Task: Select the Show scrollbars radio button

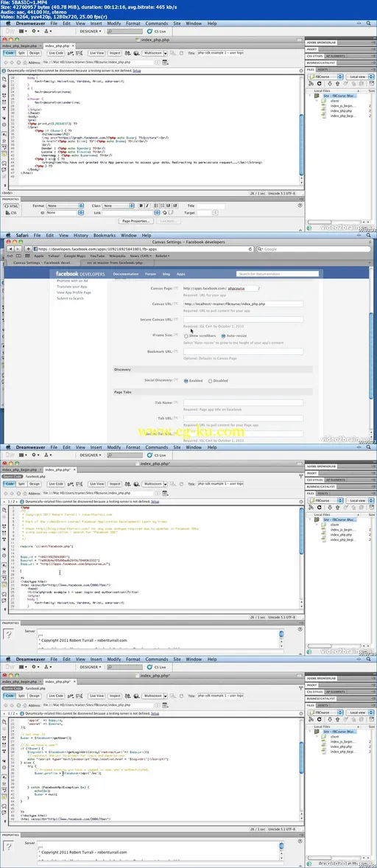Action: click(x=186, y=335)
